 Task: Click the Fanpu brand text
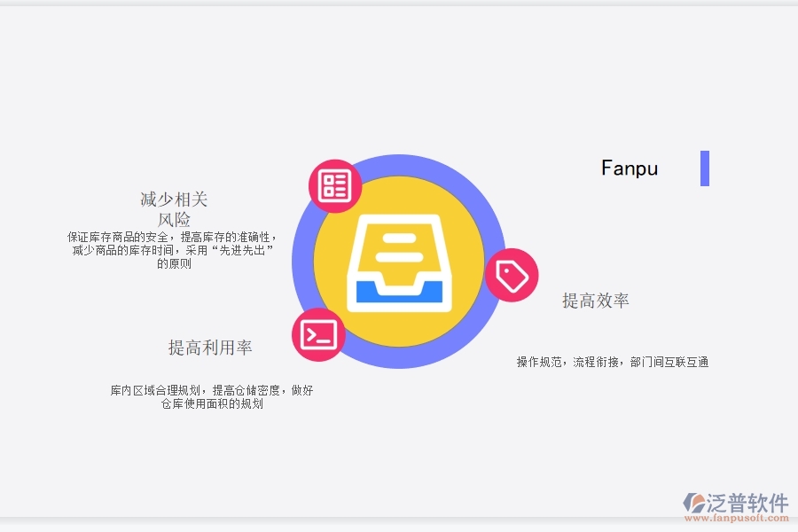[x=630, y=168]
